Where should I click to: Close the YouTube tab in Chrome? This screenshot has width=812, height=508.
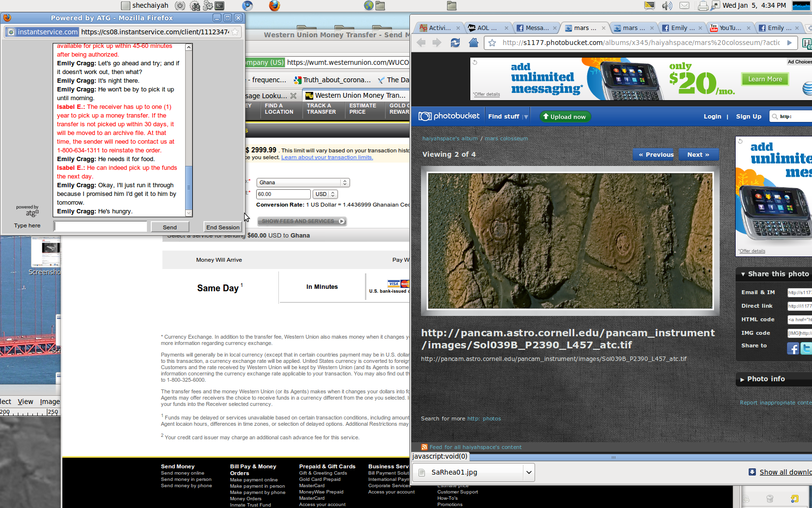(x=748, y=28)
